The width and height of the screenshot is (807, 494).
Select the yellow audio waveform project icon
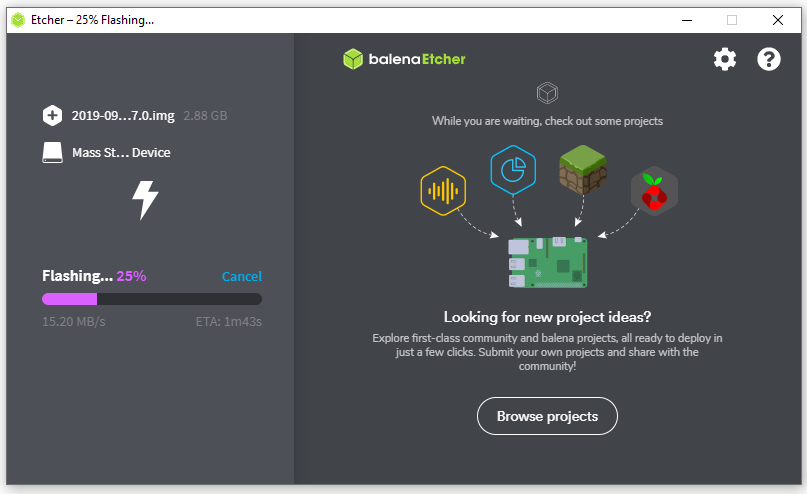point(443,191)
